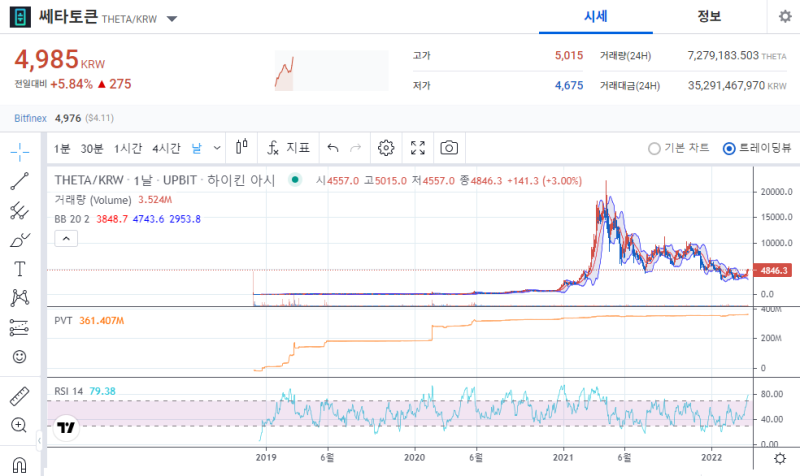Viewport: 800px width, 476px height.
Task: Switch to the 시세 tab
Action: (595, 16)
